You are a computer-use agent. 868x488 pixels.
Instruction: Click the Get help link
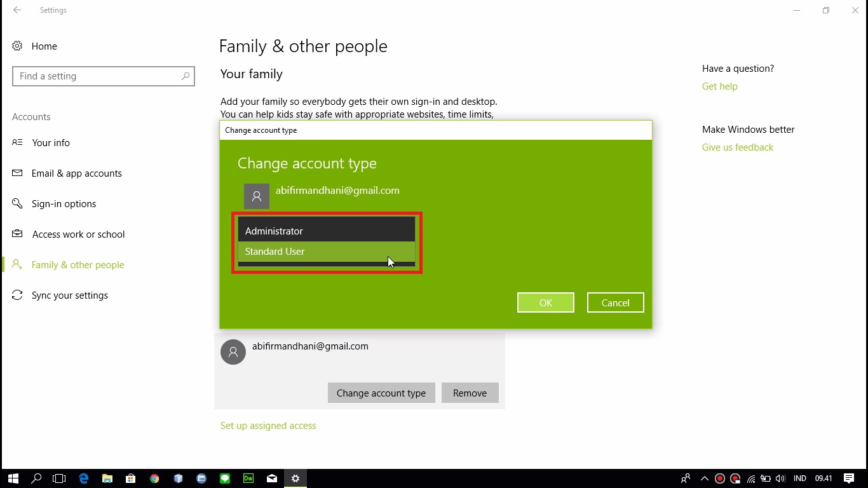click(x=719, y=86)
